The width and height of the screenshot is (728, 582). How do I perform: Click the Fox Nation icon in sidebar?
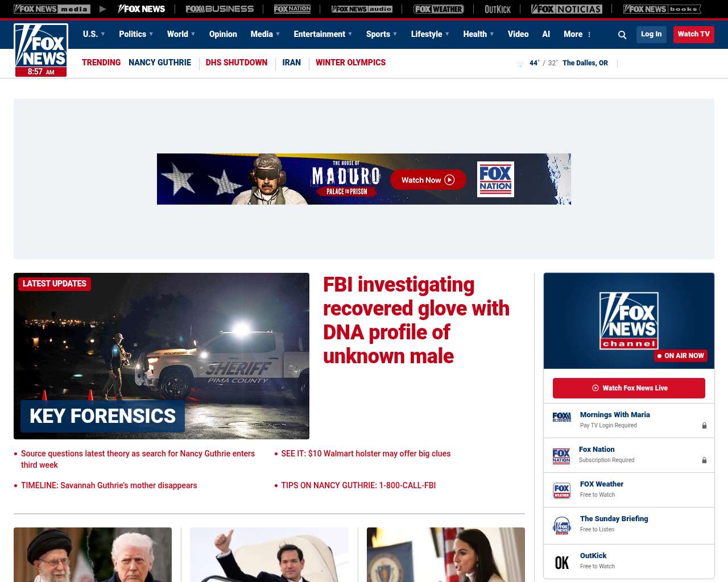[561, 456]
